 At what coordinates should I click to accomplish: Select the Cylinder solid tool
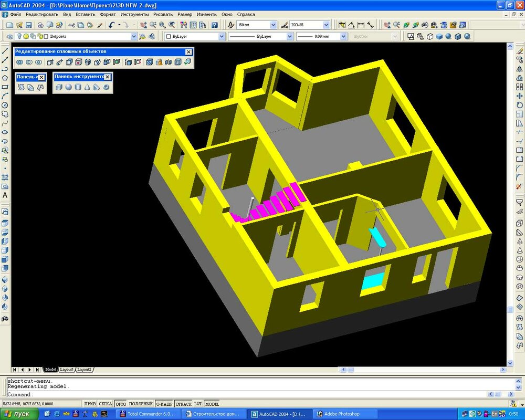coord(78,87)
